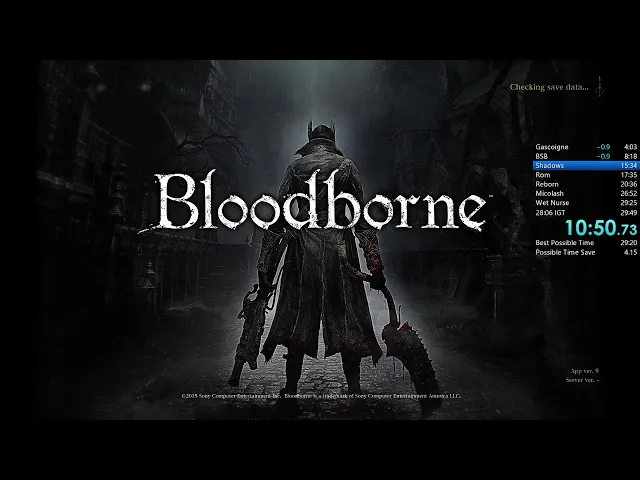This screenshot has width=640, height=480.
Task: Click the final split time 29:49
Action: (x=629, y=213)
